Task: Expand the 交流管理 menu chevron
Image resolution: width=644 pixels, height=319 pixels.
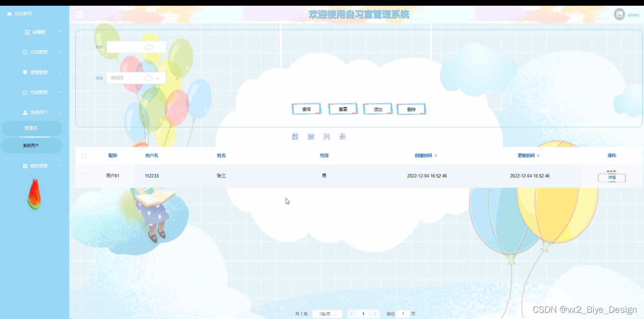Action: click(60, 92)
